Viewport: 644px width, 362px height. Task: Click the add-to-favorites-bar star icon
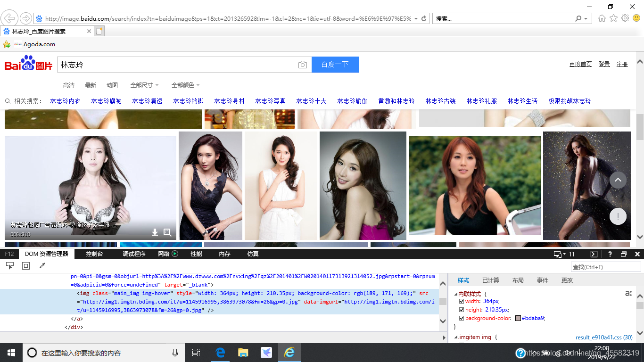click(7, 44)
